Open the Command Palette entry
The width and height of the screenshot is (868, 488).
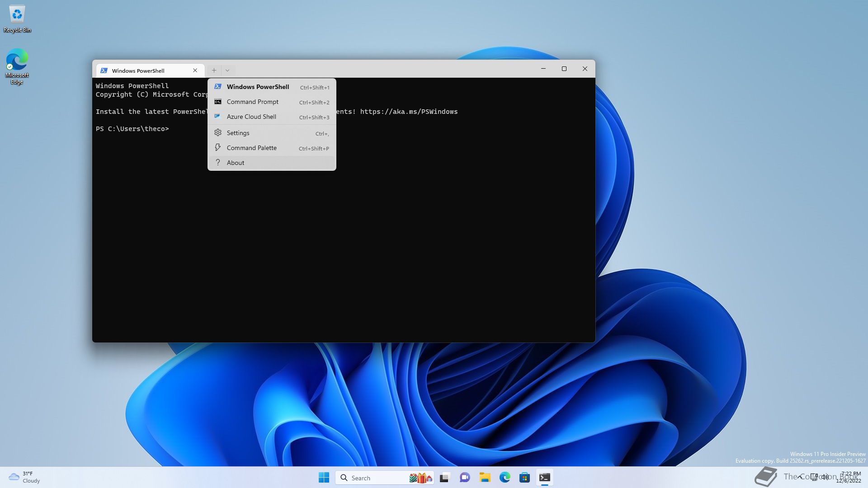(x=272, y=148)
